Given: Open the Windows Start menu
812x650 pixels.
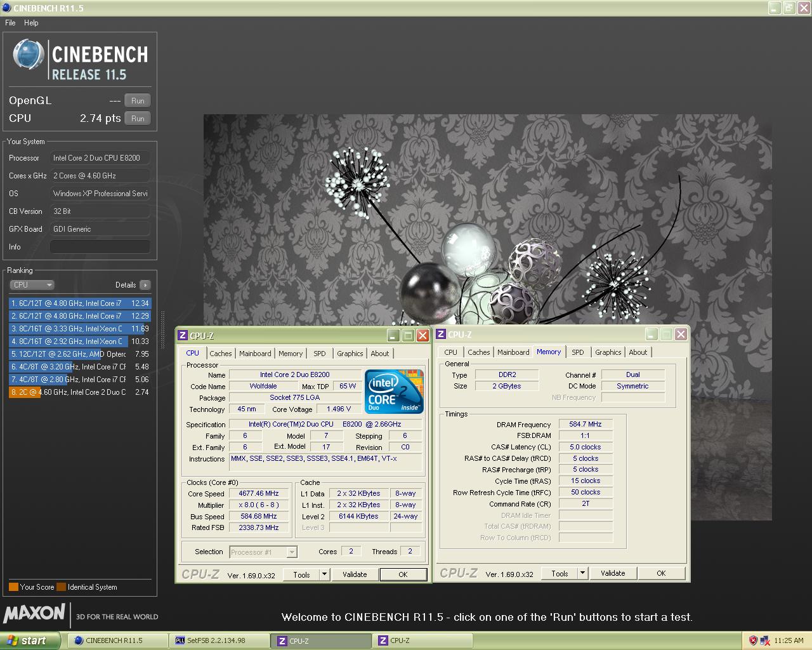Looking at the screenshot, I should tap(30, 640).
